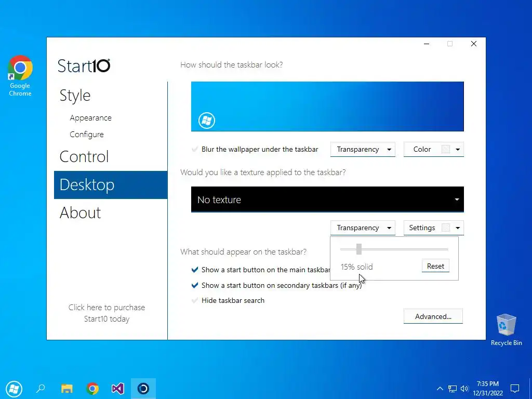Open the Color dropdown
This screenshot has width=532, height=399.
tap(434, 149)
